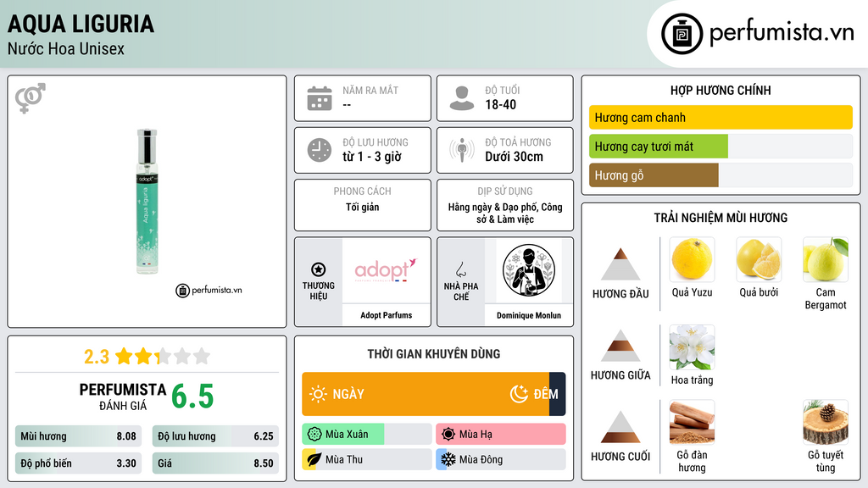Click the HỢP HƯƠNG CHÍNH heading
This screenshot has height=488, width=868.
pyautogui.click(x=721, y=90)
